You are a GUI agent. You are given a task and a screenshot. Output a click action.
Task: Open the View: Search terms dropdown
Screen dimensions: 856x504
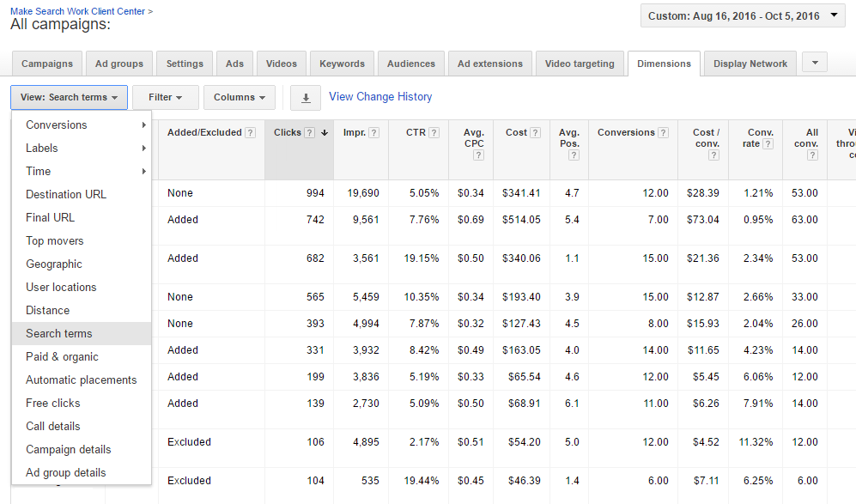[69, 97]
